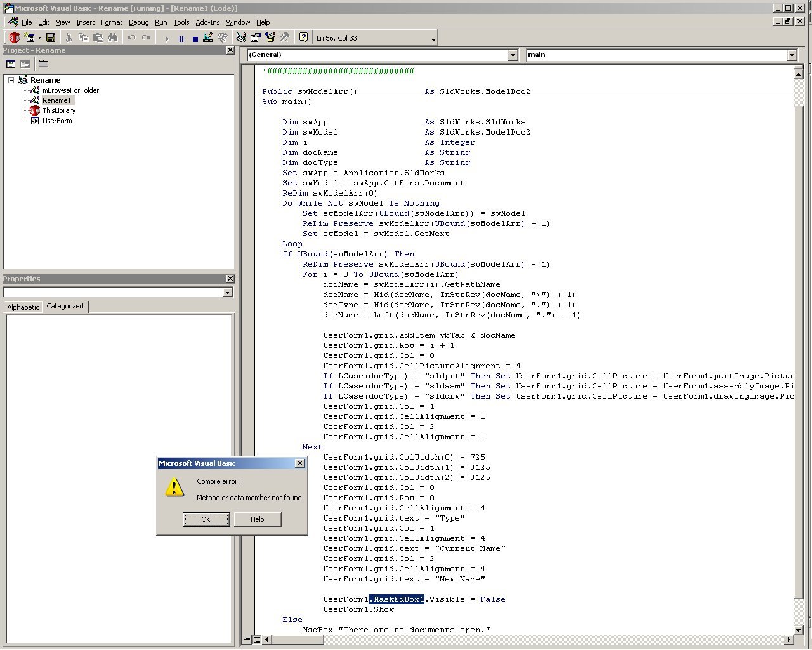The width and height of the screenshot is (812, 650).
Task: Open the Run menu
Action: pyautogui.click(x=161, y=22)
